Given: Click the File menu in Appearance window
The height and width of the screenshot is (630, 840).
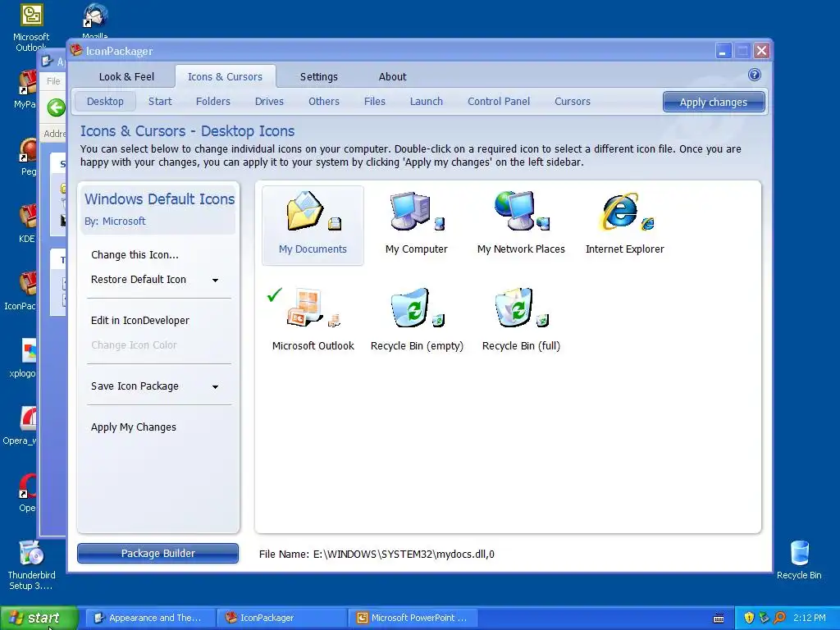Looking at the screenshot, I should tap(53, 81).
